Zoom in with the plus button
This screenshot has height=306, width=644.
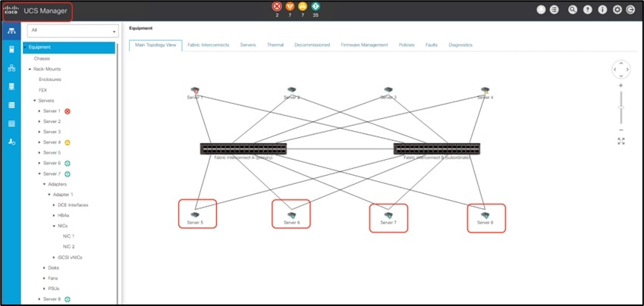click(x=621, y=86)
